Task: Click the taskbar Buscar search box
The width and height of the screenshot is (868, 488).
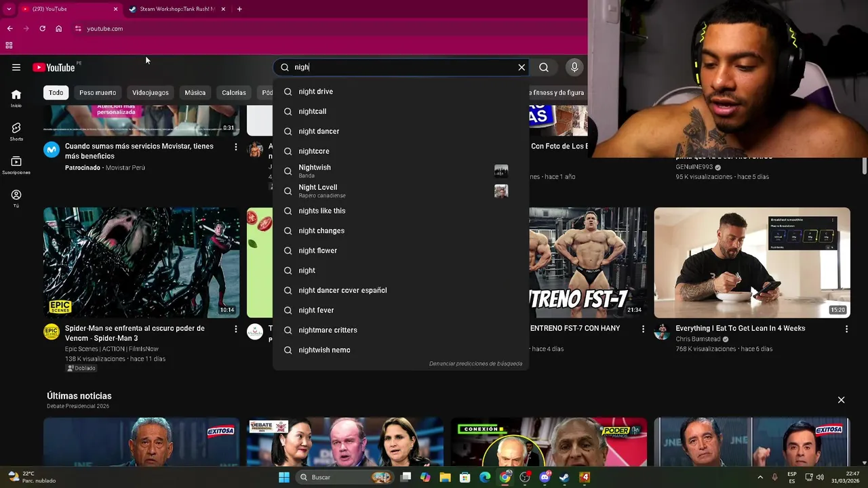Action: [345, 477]
